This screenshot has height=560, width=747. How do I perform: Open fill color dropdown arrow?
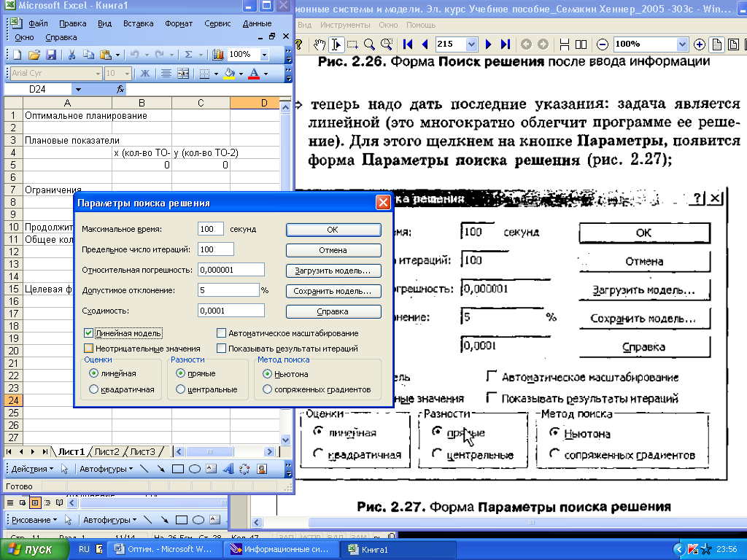click(x=241, y=74)
